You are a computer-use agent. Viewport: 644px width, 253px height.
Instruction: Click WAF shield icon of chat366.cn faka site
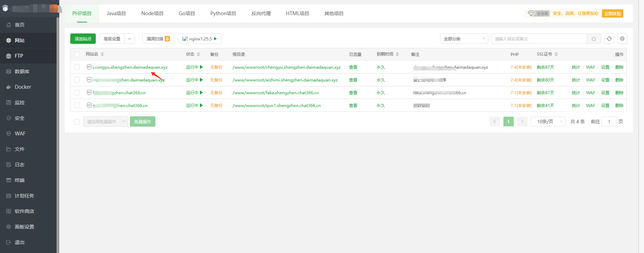(89, 93)
